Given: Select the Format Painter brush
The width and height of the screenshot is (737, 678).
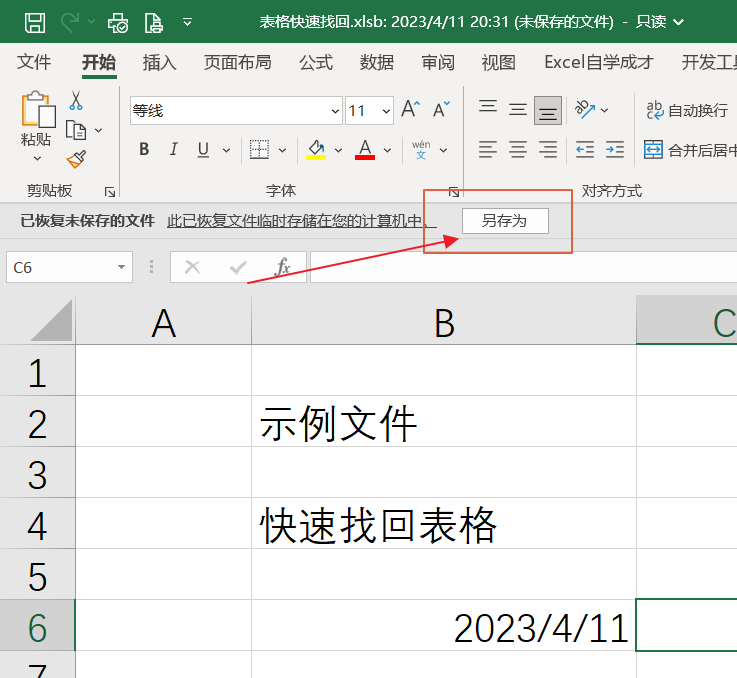Looking at the screenshot, I should coord(76,159).
